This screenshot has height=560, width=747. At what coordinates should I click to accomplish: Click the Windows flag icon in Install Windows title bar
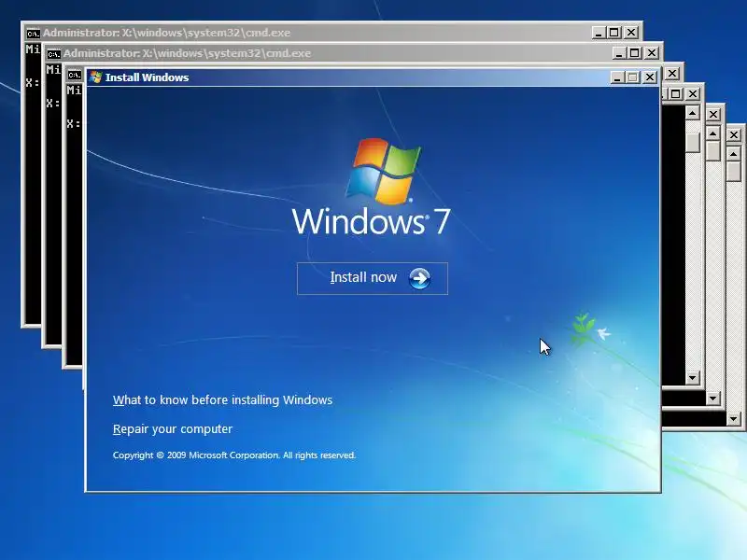(96, 77)
